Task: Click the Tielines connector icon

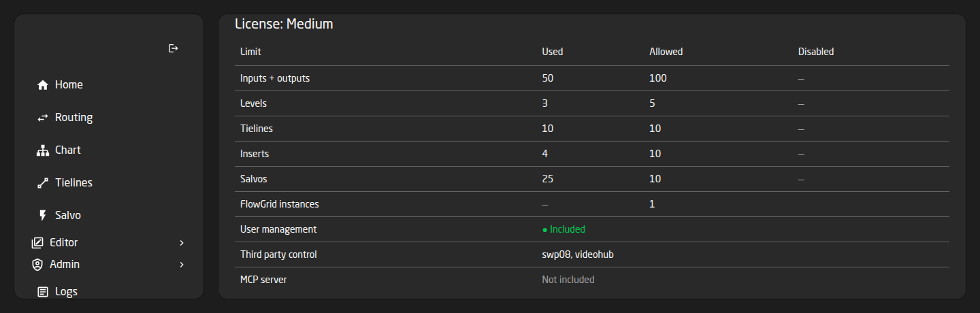Action: pyautogui.click(x=43, y=183)
